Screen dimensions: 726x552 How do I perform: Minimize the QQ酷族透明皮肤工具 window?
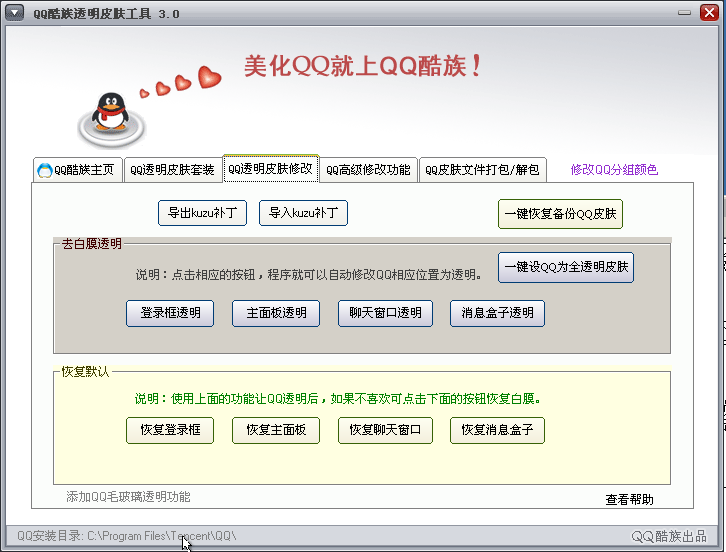click(684, 13)
